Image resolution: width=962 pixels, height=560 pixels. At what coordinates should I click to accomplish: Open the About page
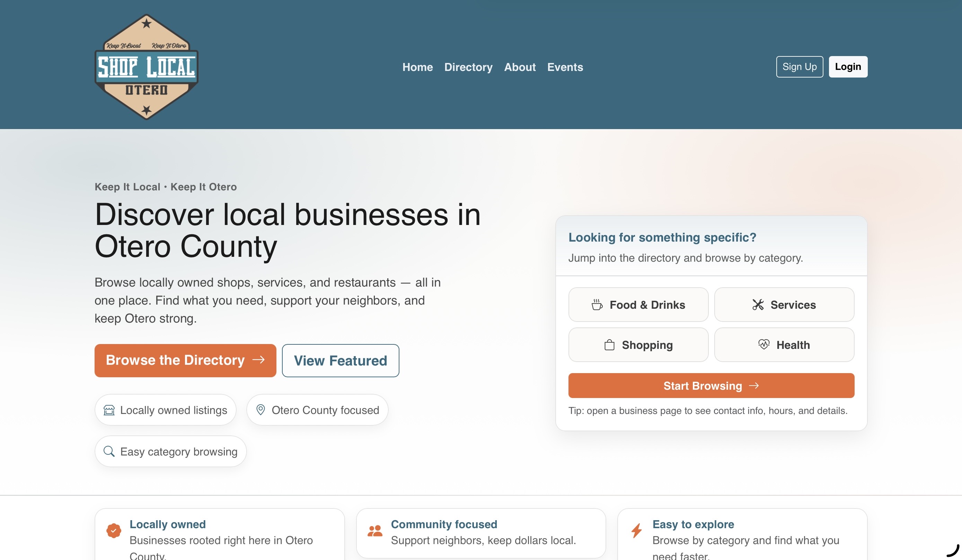(520, 67)
